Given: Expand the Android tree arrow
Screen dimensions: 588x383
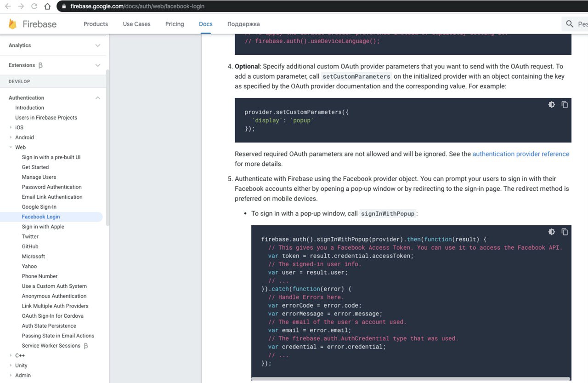Looking at the screenshot, I should coord(11,137).
